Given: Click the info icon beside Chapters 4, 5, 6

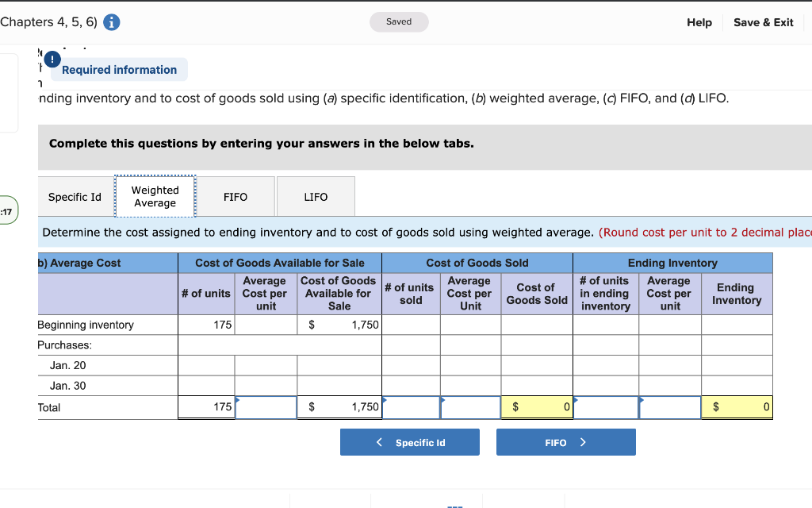Looking at the screenshot, I should click(111, 21).
